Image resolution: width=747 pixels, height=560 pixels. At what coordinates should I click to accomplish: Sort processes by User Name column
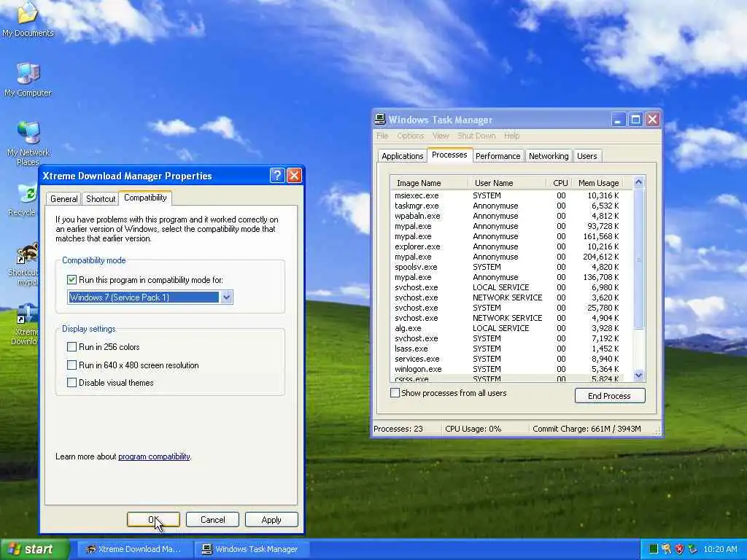tap(507, 183)
